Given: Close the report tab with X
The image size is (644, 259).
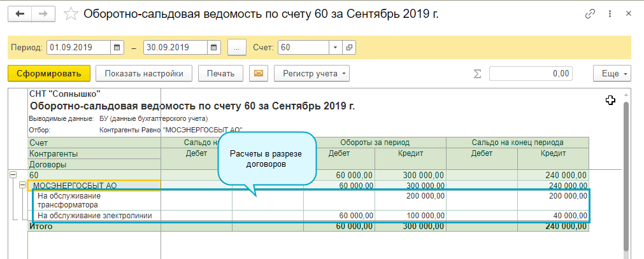Looking at the screenshot, I should coord(628,13).
